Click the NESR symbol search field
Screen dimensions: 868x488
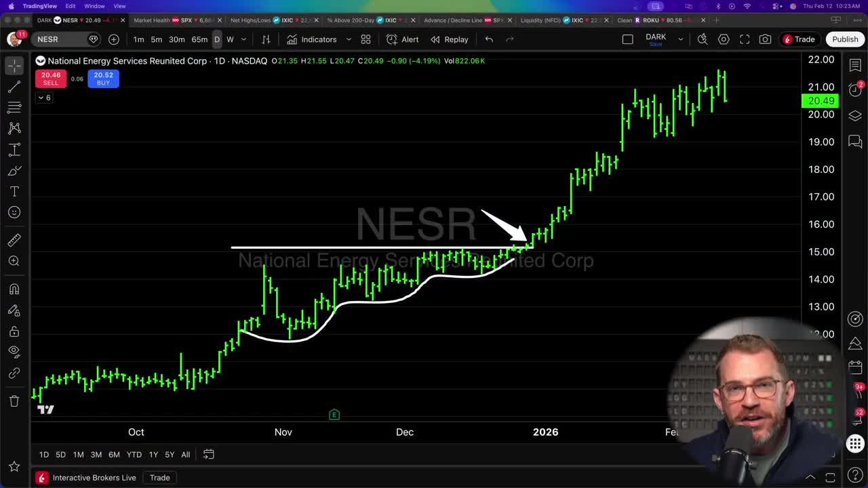[58, 39]
